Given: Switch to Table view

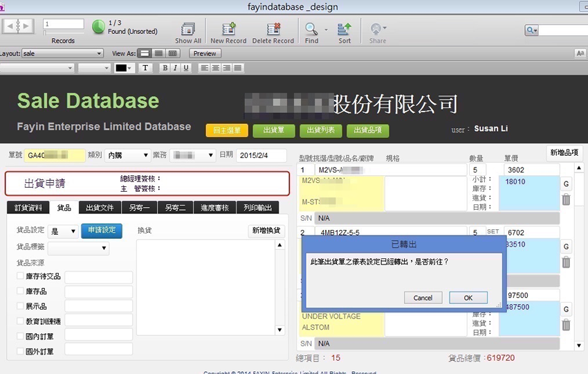Looking at the screenshot, I should [x=172, y=53].
